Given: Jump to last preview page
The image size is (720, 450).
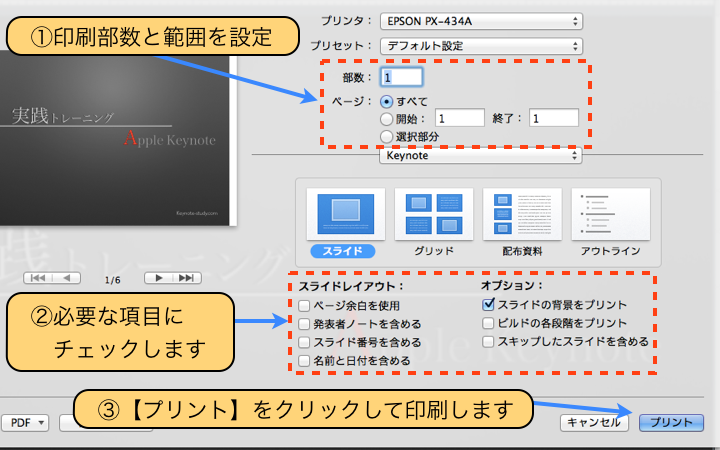Looking at the screenshot, I should (187, 278).
